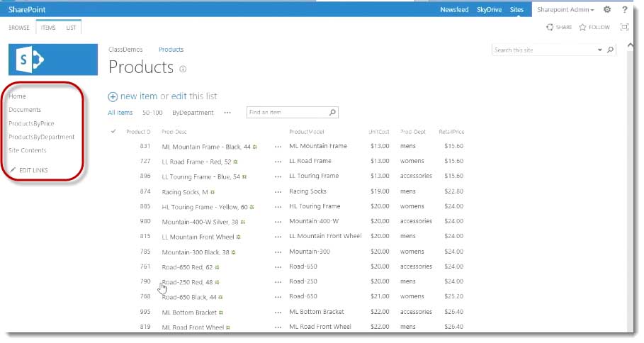Open ellipsis menu for HL Touring Frame - Yellow
The width and height of the screenshot is (644, 343).
coord(278,207)
